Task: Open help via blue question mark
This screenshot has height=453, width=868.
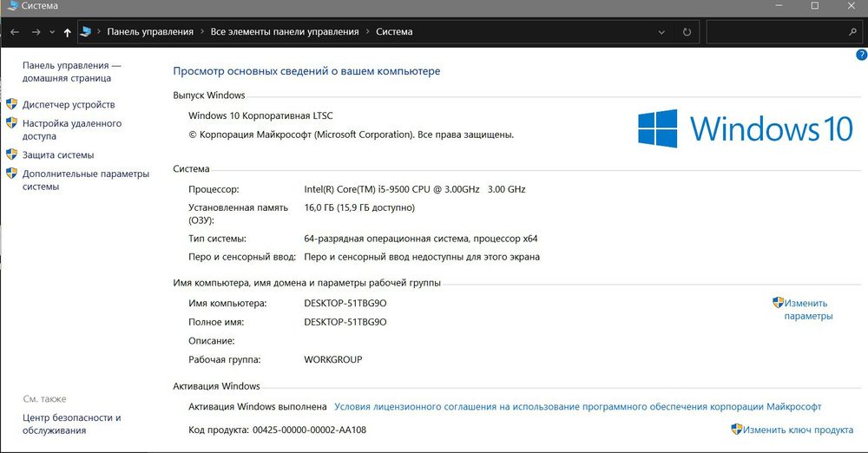Action: pyautogui.click(x=862, y=55)
